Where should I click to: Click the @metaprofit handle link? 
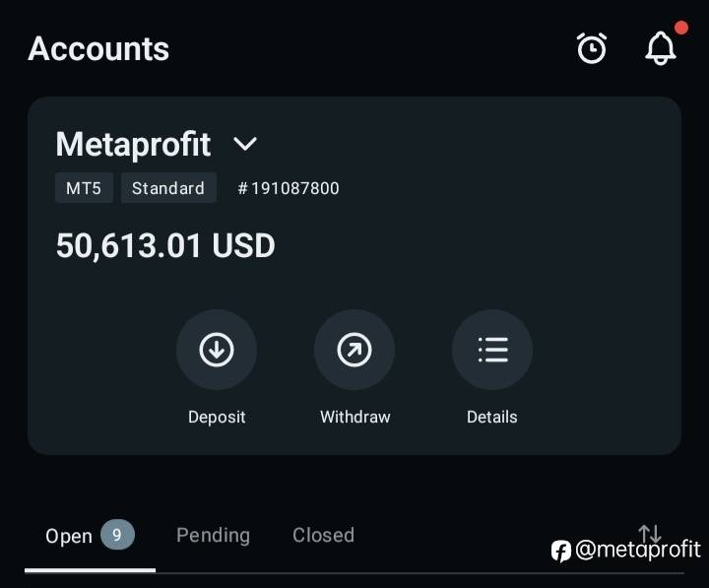(637, 550)
